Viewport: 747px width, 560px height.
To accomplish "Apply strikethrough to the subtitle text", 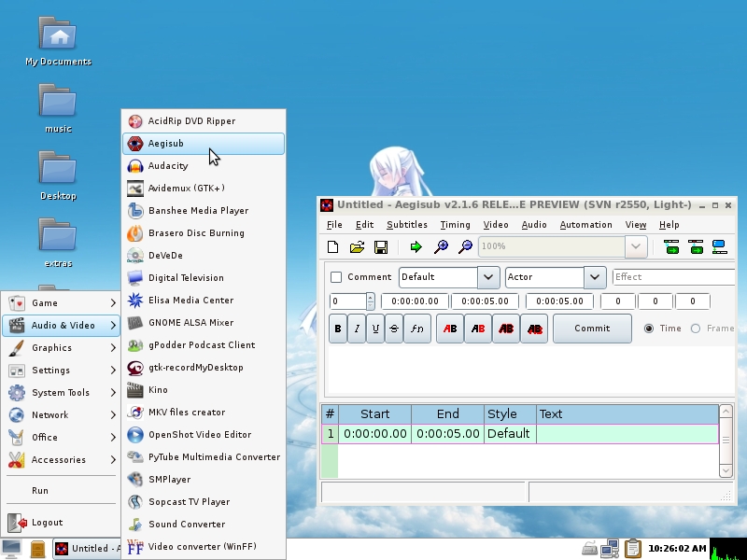I will [396, 329].
